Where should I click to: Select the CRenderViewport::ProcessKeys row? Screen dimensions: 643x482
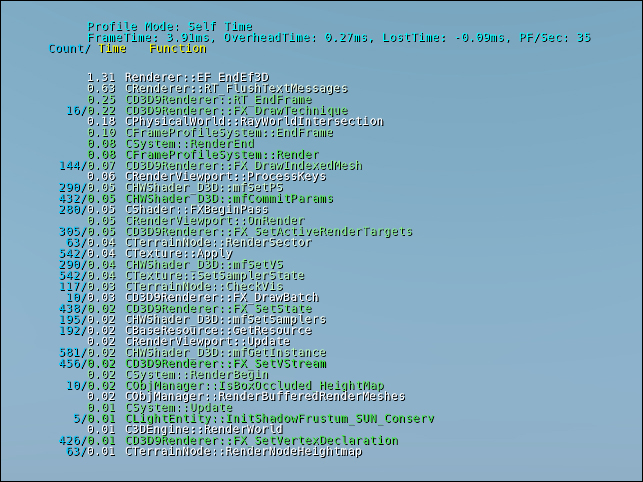click(x=207, y=177)
